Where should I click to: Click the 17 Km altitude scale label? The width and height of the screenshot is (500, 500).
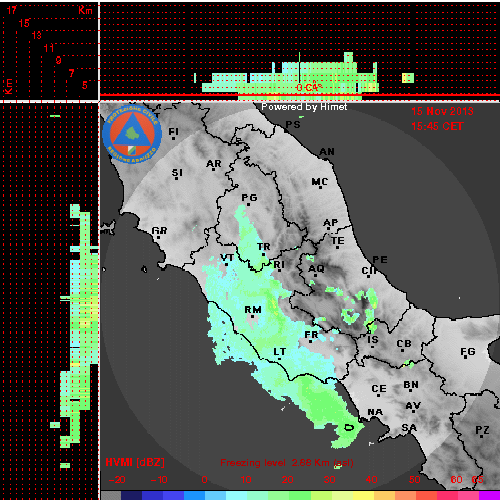point(12,10)
